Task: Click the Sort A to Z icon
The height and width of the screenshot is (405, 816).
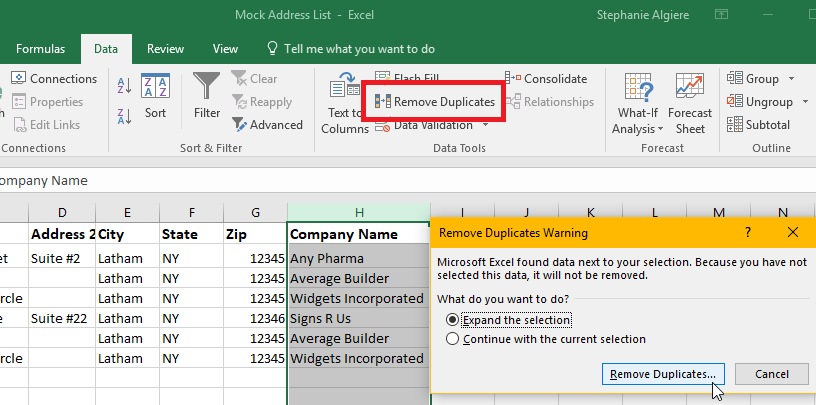Action: pyautogui.click(x=124, y=87)
